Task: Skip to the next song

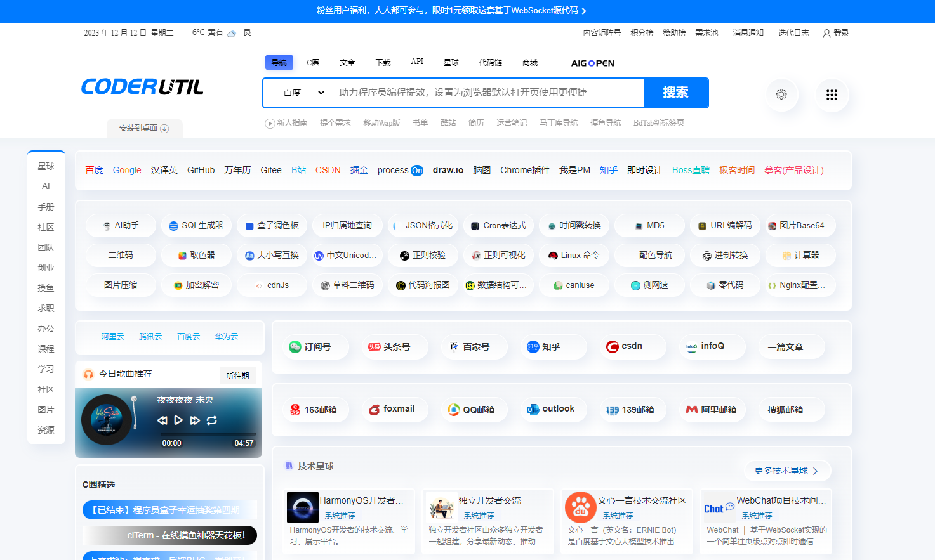Action: 195,420
